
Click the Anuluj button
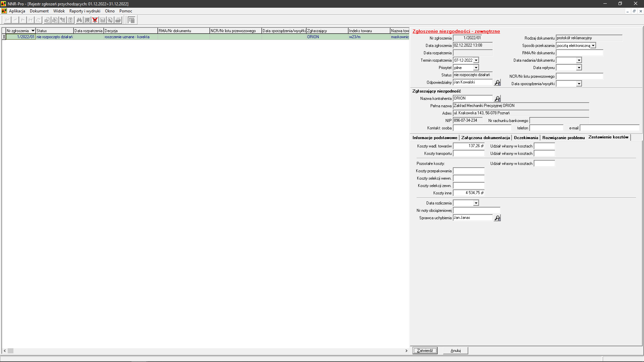point(455,351)
